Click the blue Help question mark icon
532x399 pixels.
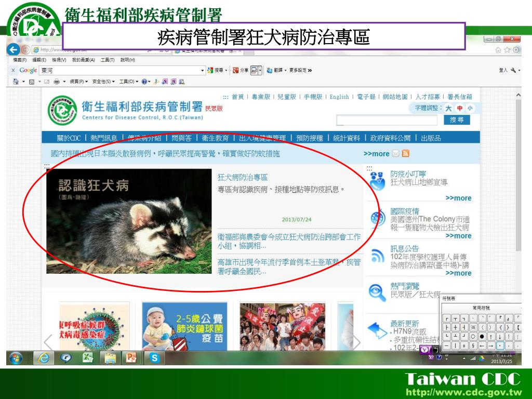(x=144, y=82)
